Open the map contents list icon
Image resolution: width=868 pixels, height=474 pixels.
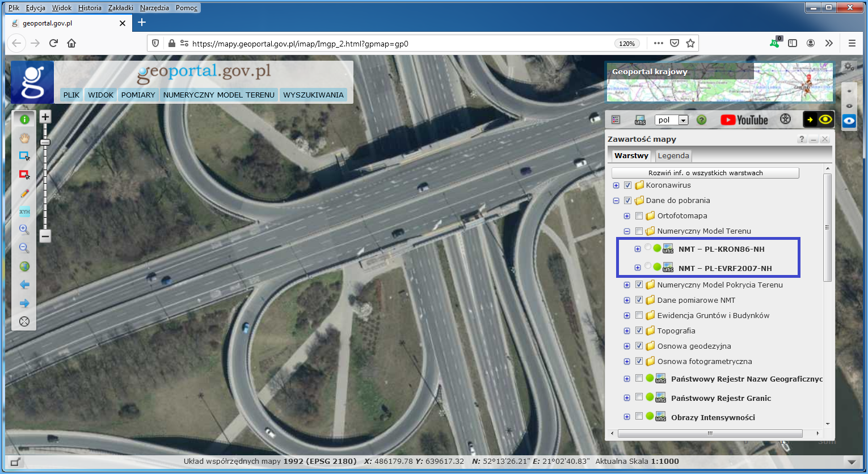pos(616,120)
